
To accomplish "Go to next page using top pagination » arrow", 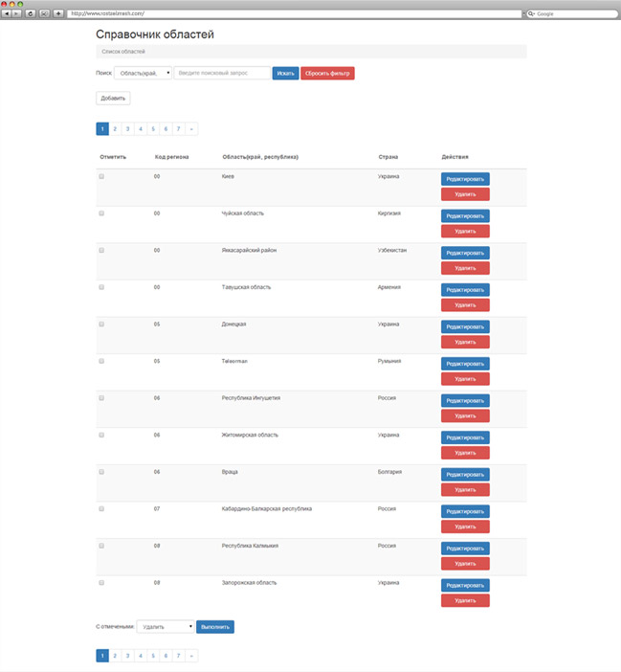I will point(191,129).
